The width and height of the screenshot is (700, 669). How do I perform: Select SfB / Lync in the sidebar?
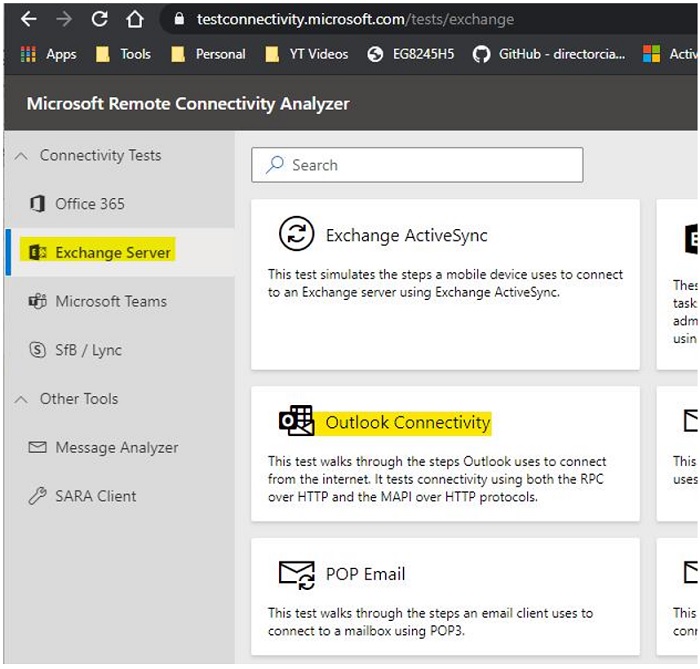pyautogui.click(x=120, y=350)
